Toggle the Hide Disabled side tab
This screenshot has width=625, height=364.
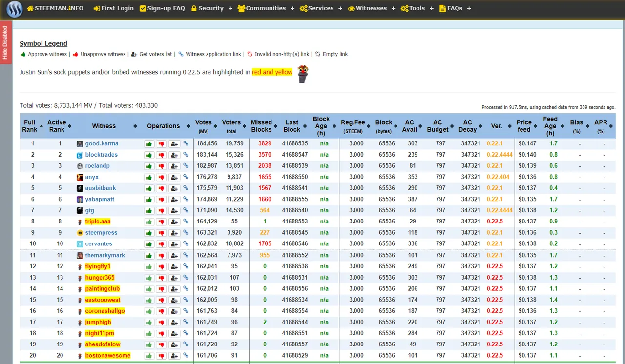[5, 43]
